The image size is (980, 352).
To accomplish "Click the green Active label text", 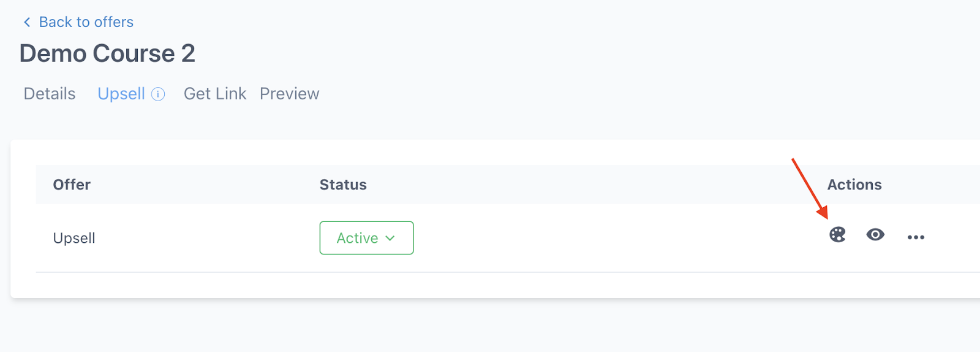I will point(357,238).
